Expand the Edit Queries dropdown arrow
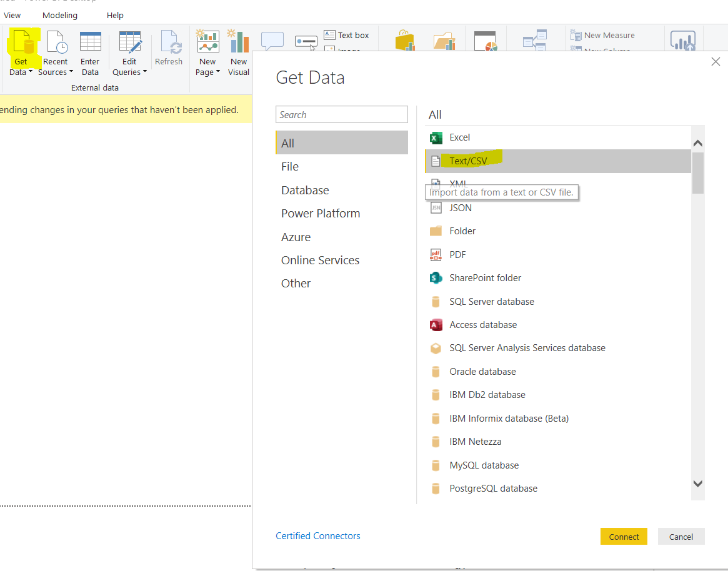 click(x=145, y=72)
